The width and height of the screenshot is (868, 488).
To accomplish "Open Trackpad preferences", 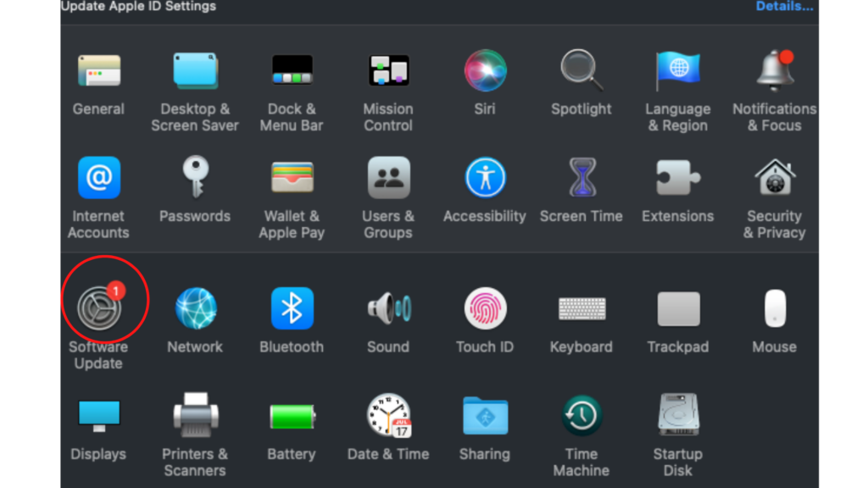I will [x=678, y=308].
